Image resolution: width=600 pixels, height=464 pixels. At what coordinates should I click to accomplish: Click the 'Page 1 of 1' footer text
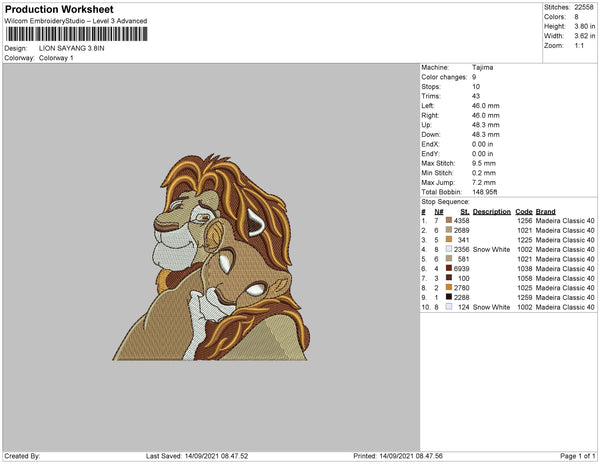click(x=578, y=456)
